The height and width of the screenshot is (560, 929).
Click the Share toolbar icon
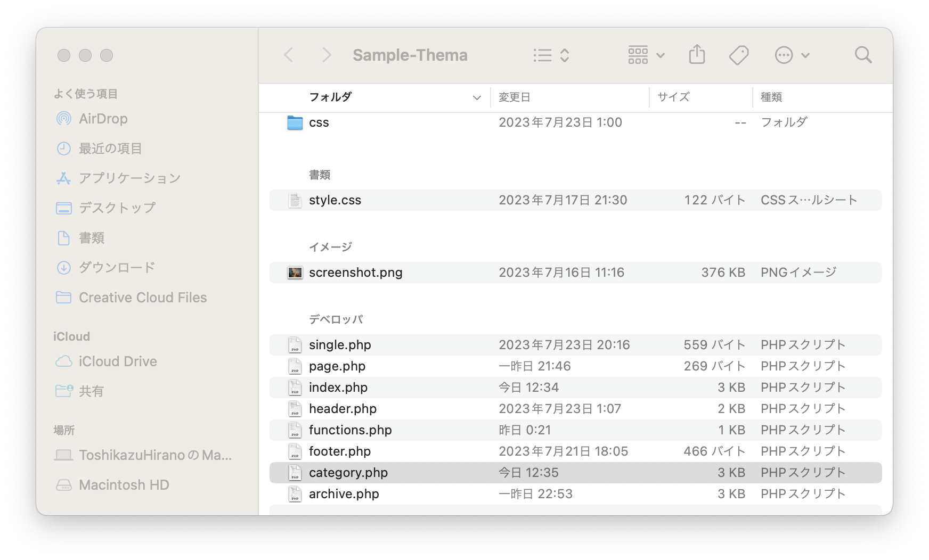click(697, 55)
